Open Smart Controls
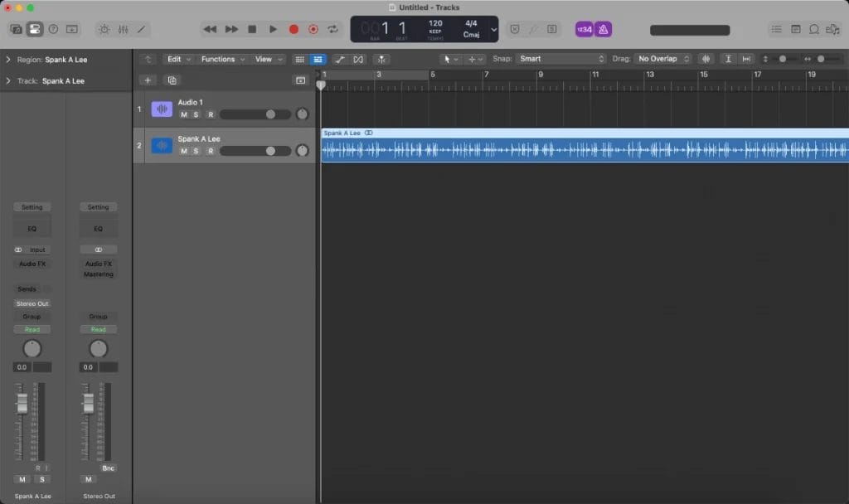This screenshot has width=849, height=504. pos(103,28)
